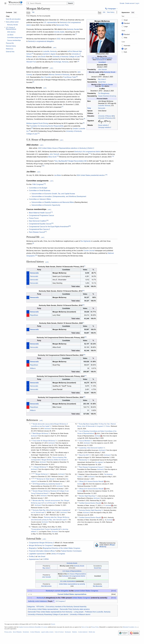This screenshot has width=144, height=644.
Task: Open the page tools three-dot menu
Action: [117, 12]
